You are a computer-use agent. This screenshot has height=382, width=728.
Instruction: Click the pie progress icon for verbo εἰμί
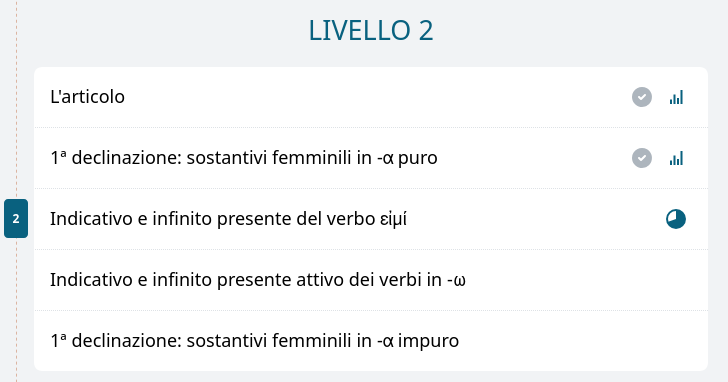tap(676, 219)
